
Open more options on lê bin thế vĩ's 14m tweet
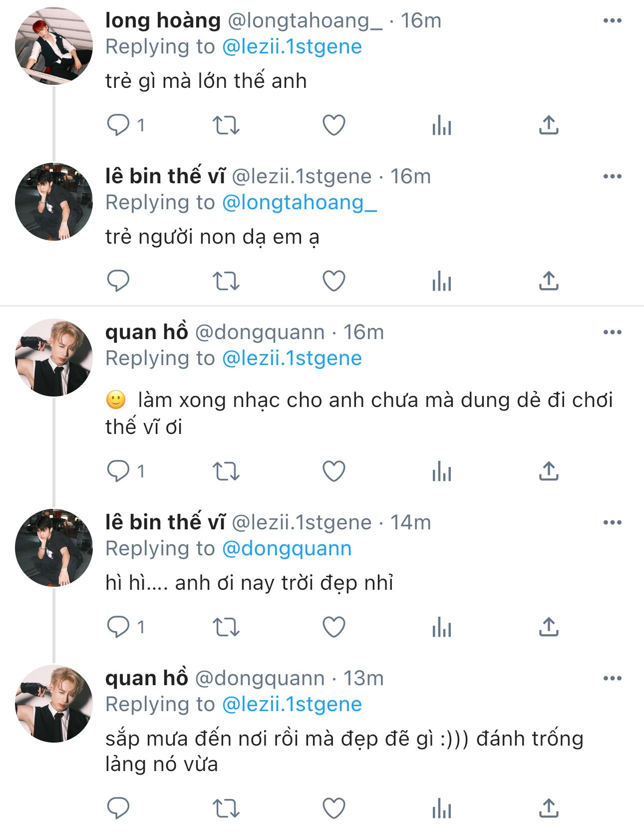(x=612, y=523)
